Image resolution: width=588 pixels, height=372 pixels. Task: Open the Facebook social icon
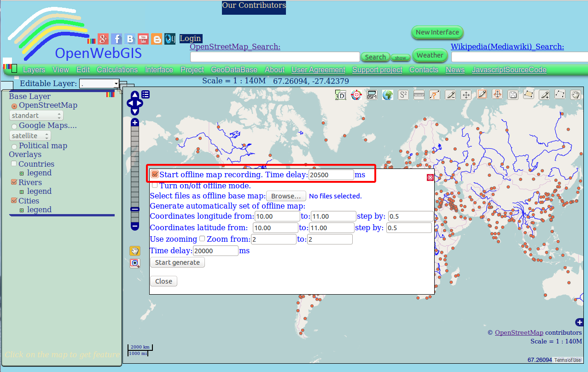coord(116,39)
